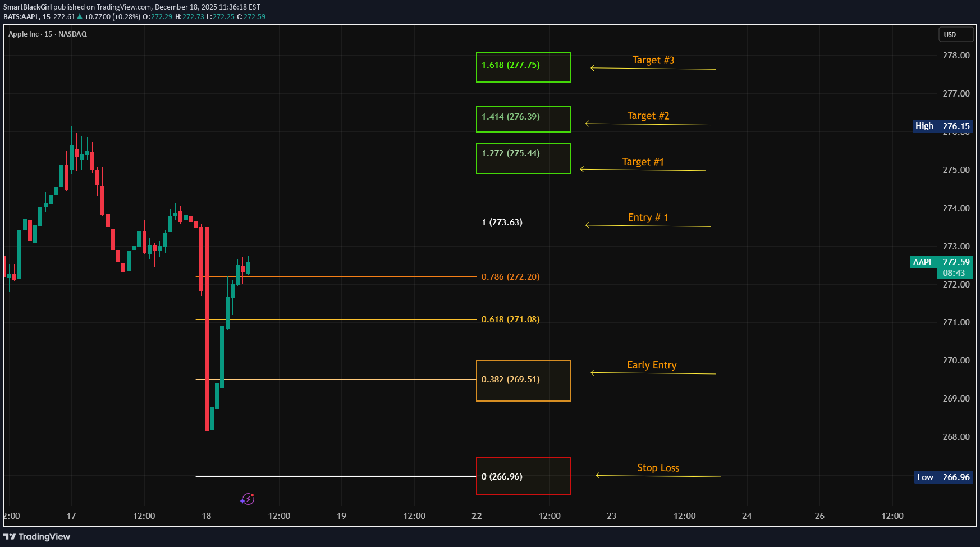Click the lightning event marker on the time axis

(x=248, y=499)
